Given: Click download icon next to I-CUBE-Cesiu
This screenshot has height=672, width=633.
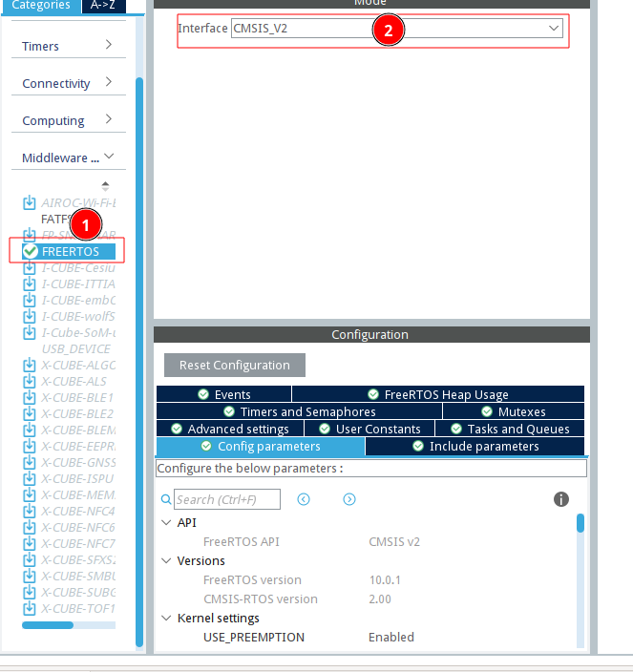Looking at the screenshot, I should pyautogui.click(x=30, y=268).
